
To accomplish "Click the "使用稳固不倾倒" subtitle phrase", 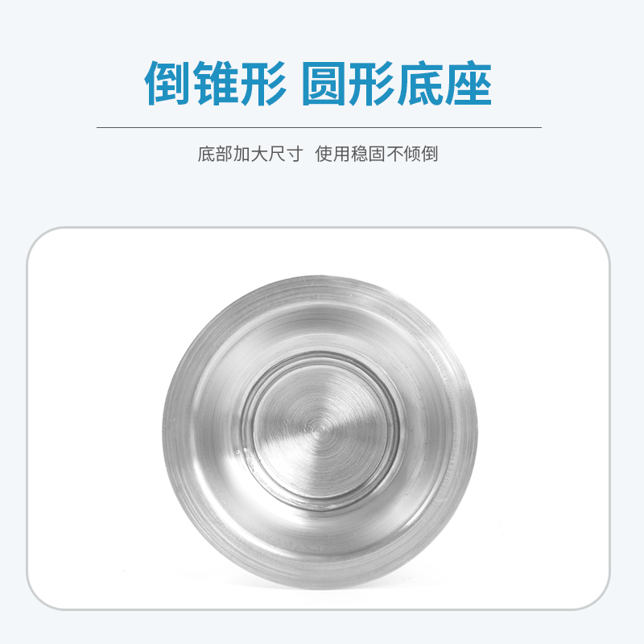I will click(x=377, y=154).
